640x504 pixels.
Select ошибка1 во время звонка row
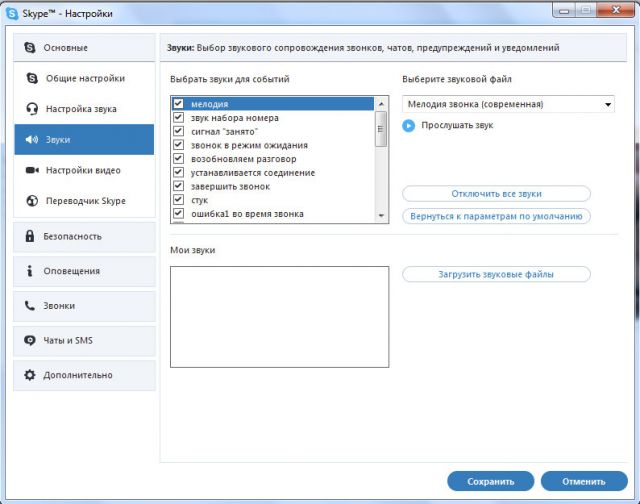point(273,214)
